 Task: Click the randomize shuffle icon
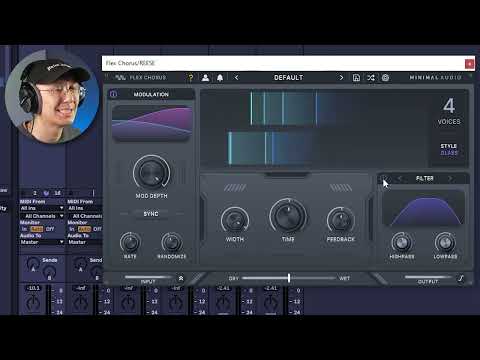[x=371, y=78]
